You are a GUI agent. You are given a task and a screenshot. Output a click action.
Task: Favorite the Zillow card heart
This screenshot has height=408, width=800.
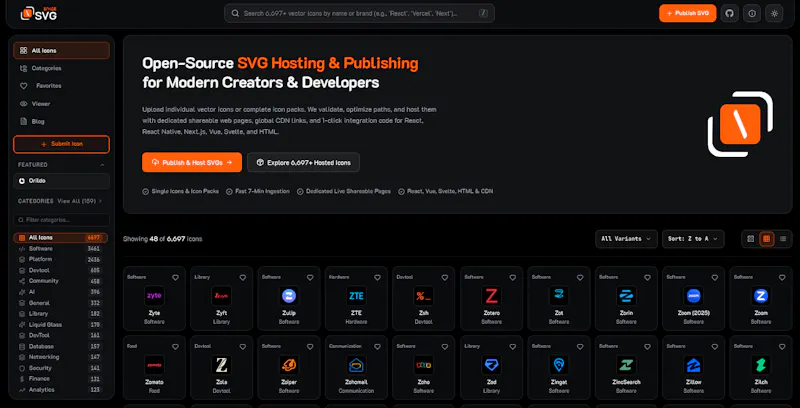(x=715, y=346)
